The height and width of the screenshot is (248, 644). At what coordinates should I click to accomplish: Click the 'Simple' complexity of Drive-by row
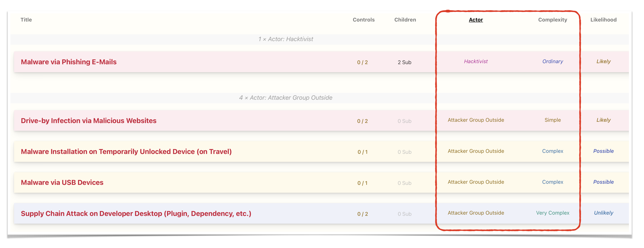point(552,120)
